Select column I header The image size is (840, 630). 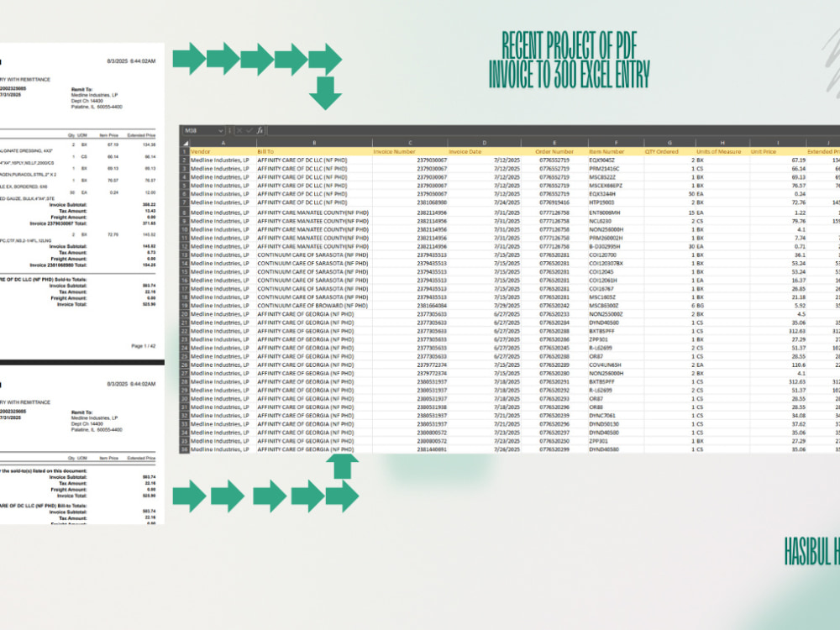(778, 143)
